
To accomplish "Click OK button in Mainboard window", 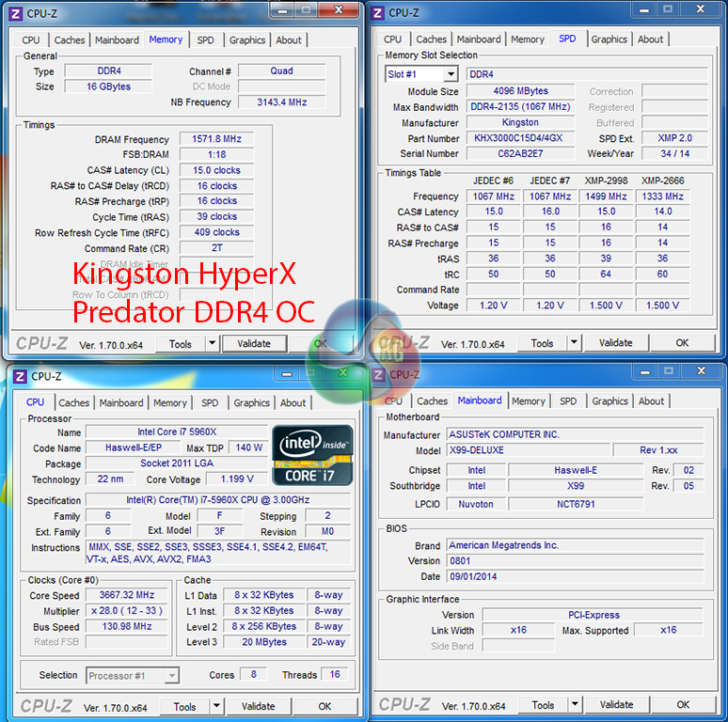I will pos(683,705).
